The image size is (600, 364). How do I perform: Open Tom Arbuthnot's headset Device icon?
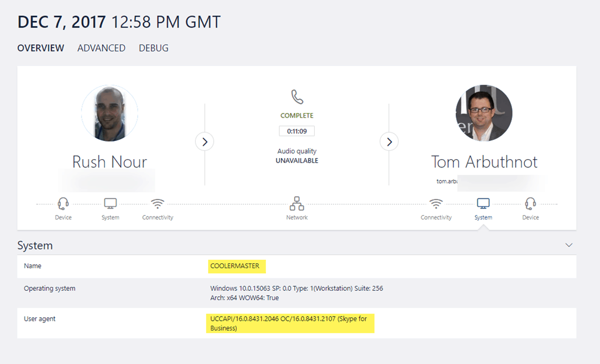pos(530,204)
